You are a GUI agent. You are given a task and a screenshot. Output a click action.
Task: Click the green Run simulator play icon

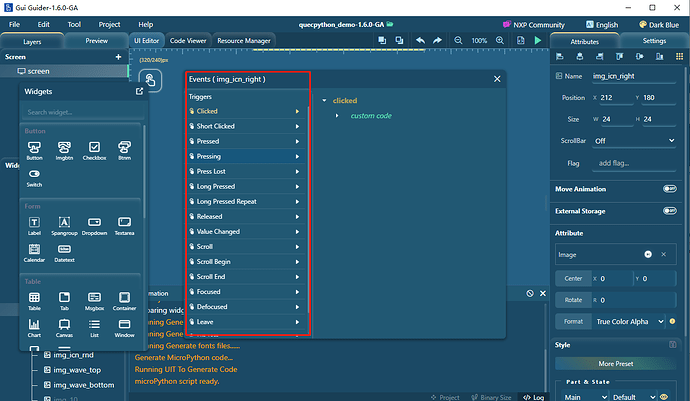pyautogui.click(x=538, y=40)
